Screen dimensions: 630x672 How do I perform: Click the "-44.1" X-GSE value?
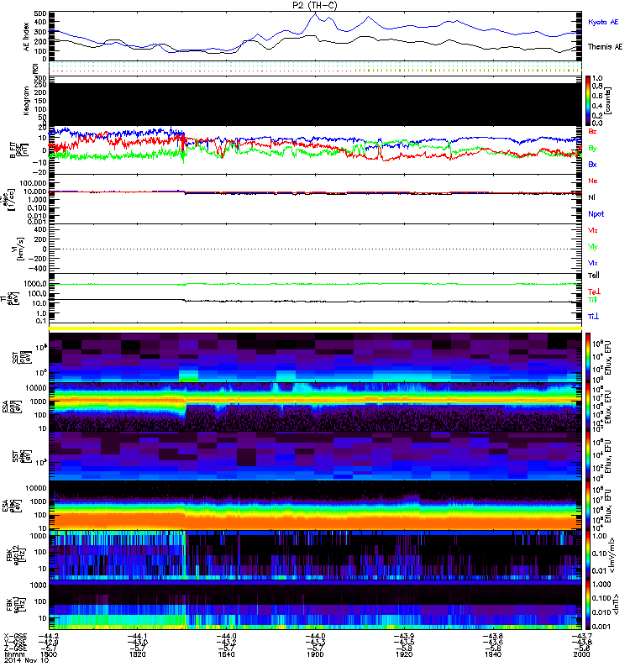(137, 637)
